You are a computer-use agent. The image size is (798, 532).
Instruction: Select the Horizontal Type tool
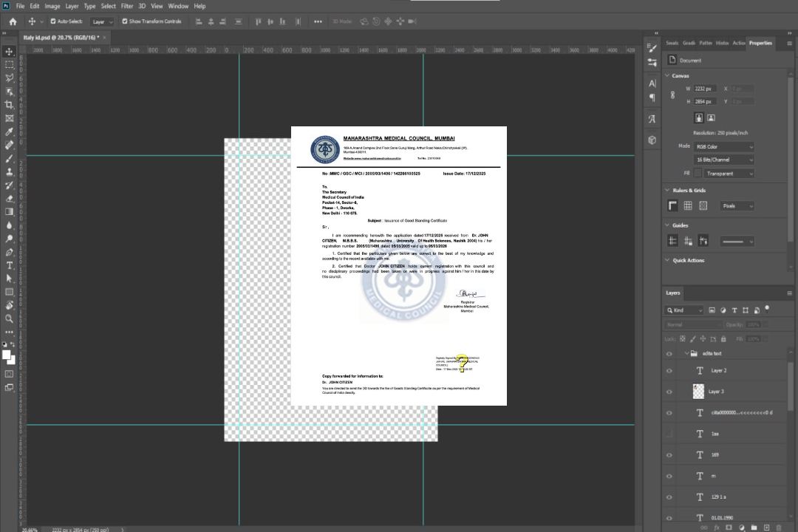[9, 265]
